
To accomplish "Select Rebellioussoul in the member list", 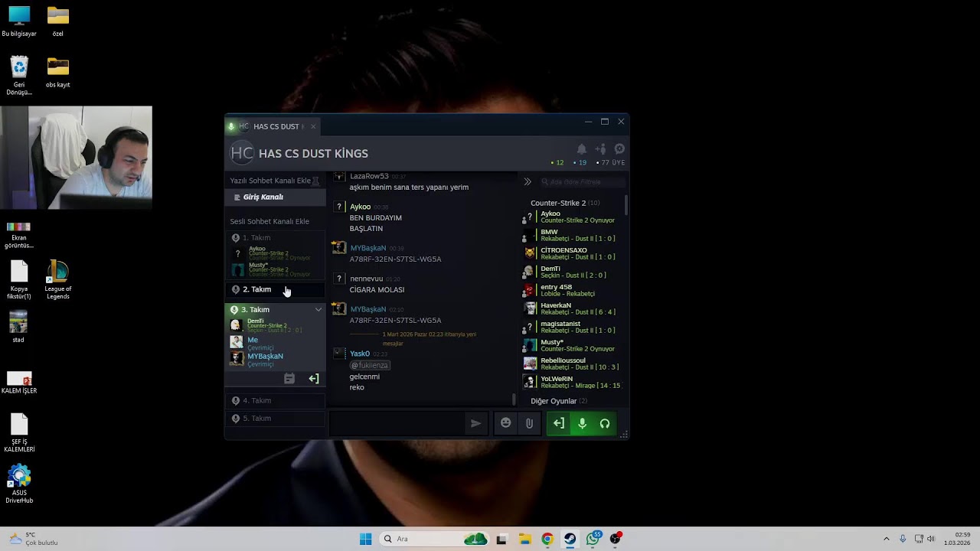I will click(x=574, y=364).
